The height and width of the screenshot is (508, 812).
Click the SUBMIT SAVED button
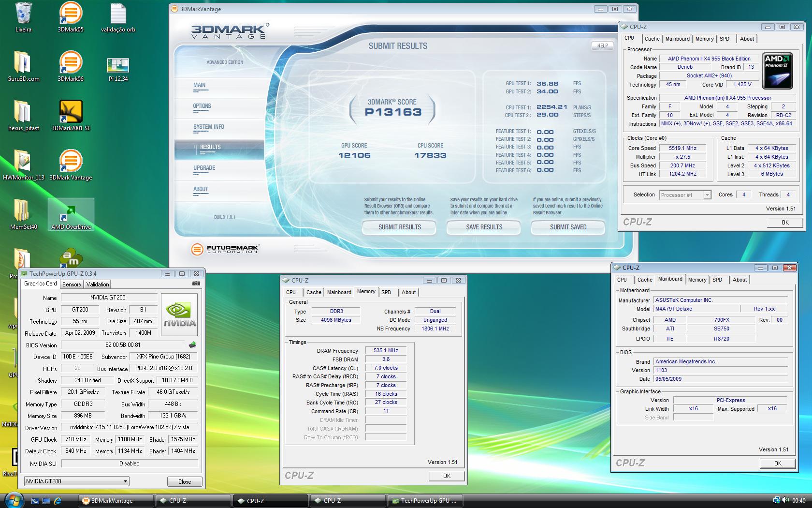568,227
